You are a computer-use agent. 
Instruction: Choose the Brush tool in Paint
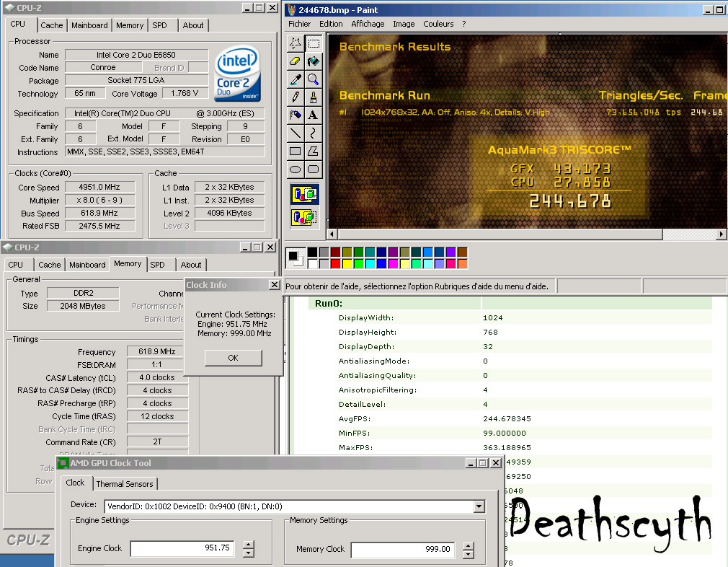(x=314, y=97)
